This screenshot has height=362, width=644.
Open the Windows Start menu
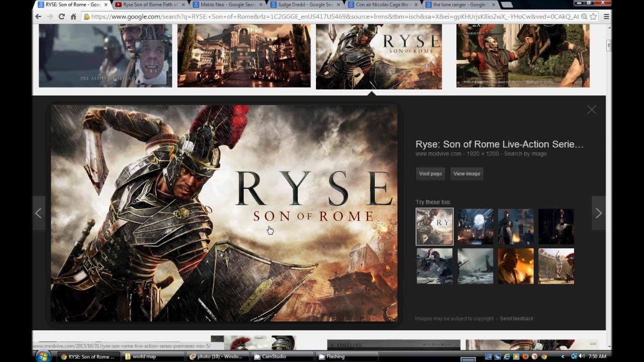pos(43,356)
